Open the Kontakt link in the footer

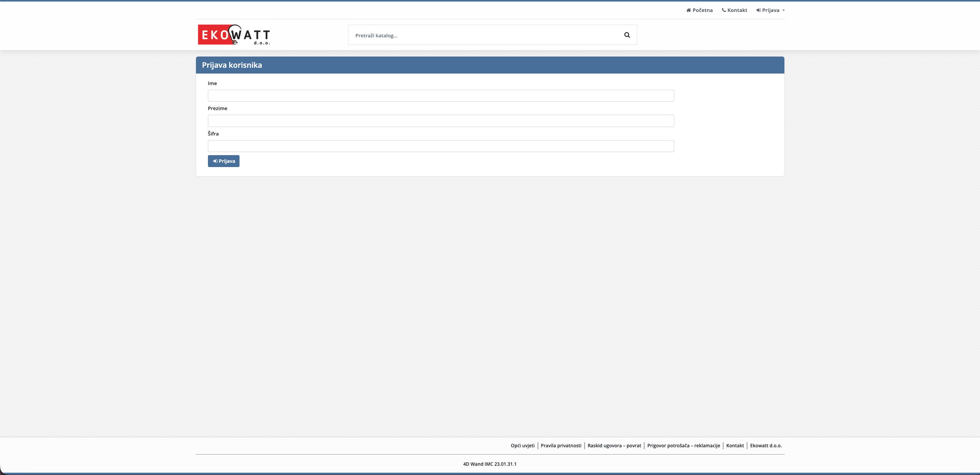click(x=735, y=445)
